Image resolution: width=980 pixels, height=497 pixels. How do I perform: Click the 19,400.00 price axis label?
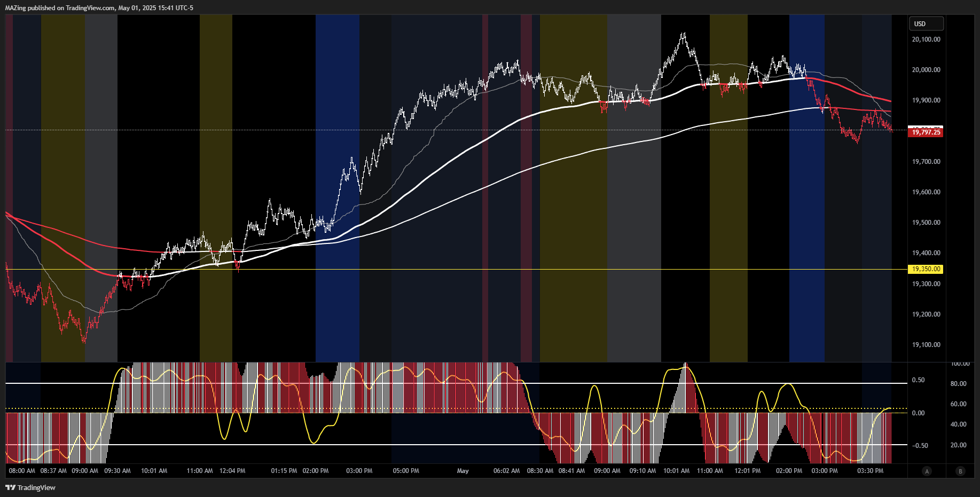pyautogui.click(x=926, y=253)
